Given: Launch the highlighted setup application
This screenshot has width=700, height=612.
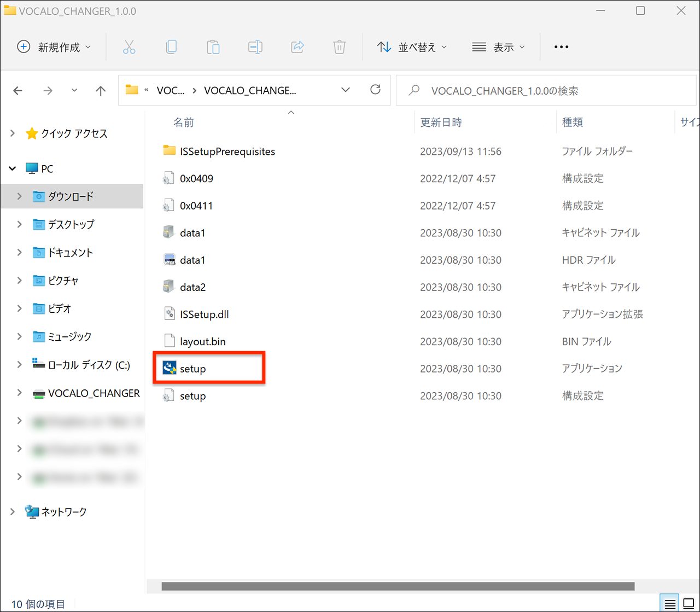Looking at the screenshot, I should point(194,369).
